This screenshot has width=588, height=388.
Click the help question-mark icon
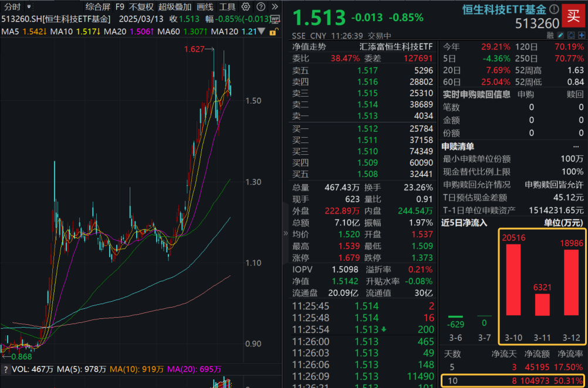(x=262, y=7)
